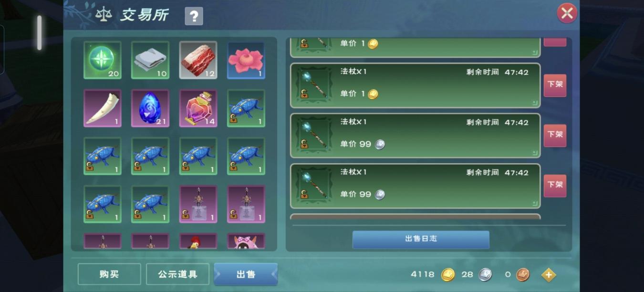Screen dimensions: 644x292
Task: Select the grey cloth item with 10
Action: 150,60
